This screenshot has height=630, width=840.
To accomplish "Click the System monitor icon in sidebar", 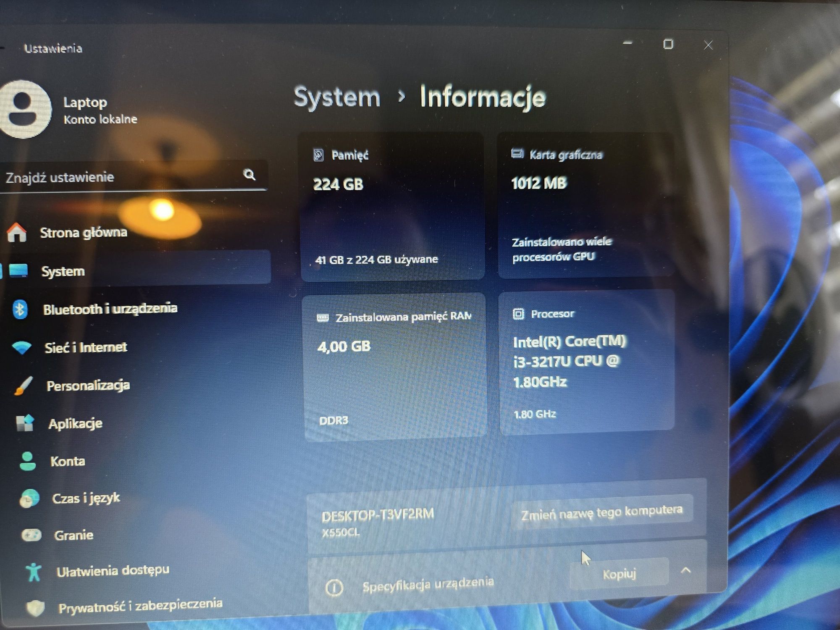I will (18, 270).
